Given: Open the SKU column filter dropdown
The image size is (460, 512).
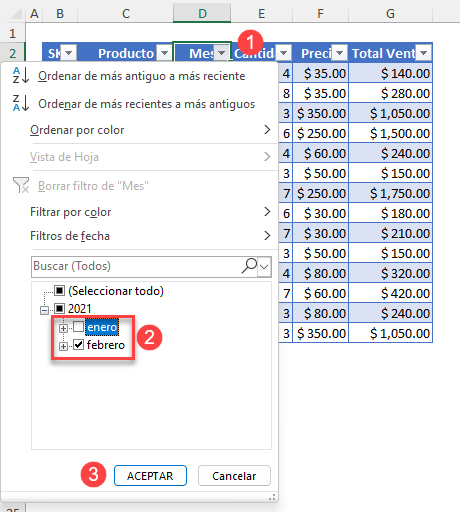Looking at the screenshot, I should click(69, 53).
